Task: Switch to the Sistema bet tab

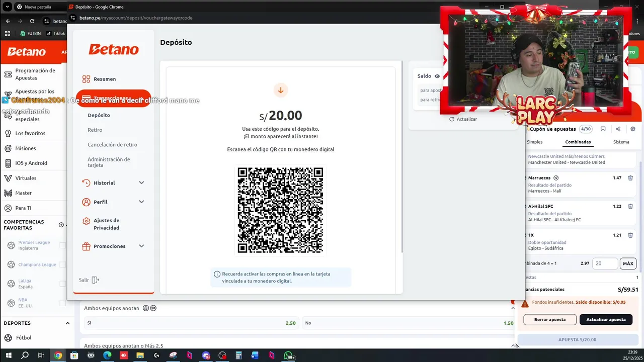Action: (621, 142)
